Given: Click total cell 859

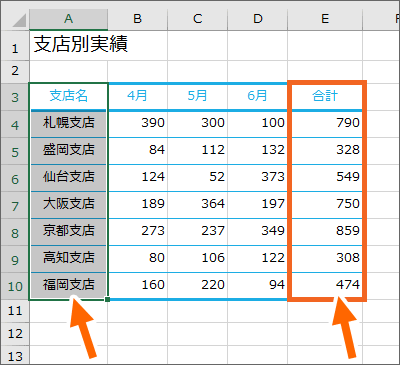Looking at the screenshot, I should [x=325, y=232].
